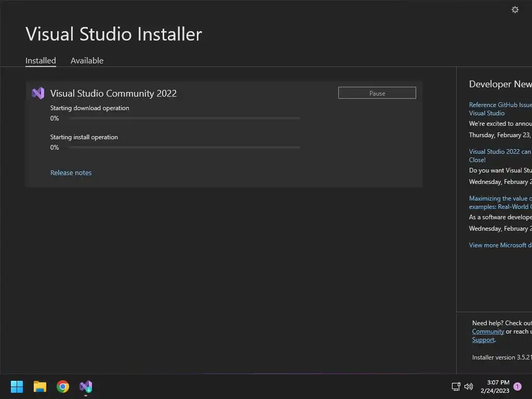Click the 'Installer version' text

[502, 357]
